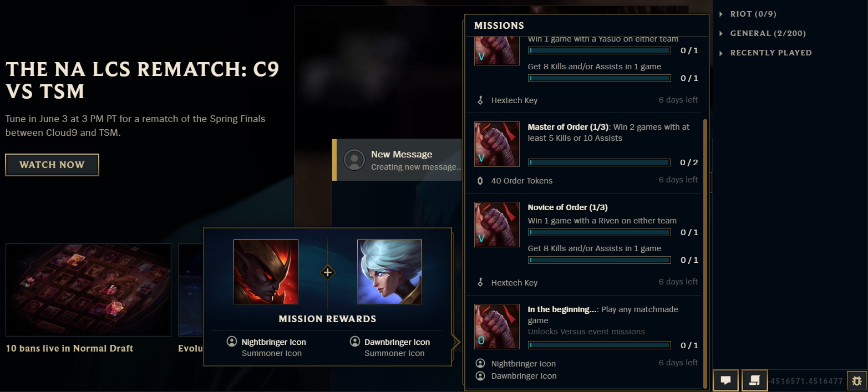
Task: Click the New Message avatar icon
Action: click(354, 160)
